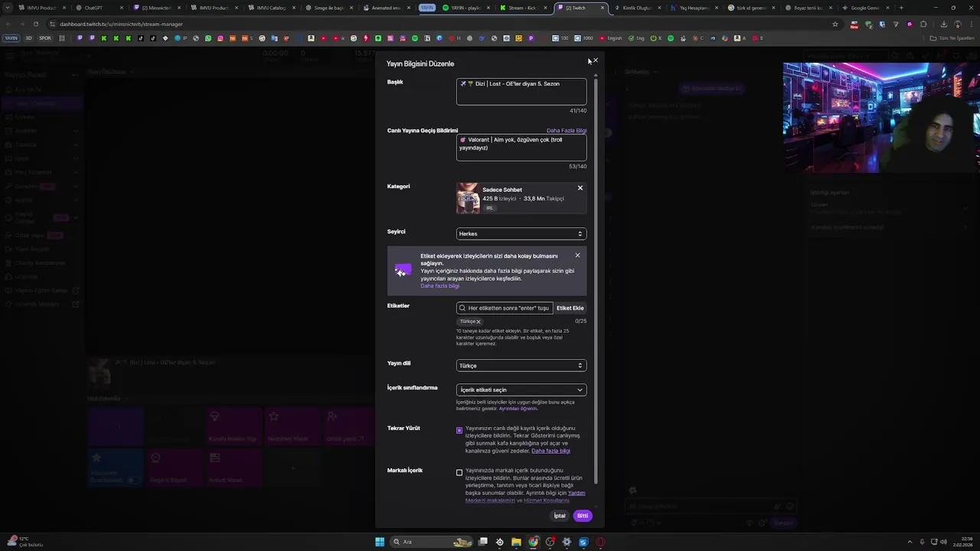Open Chrome extensions puzzle icon
980x551 pixels.
[923, 24]
